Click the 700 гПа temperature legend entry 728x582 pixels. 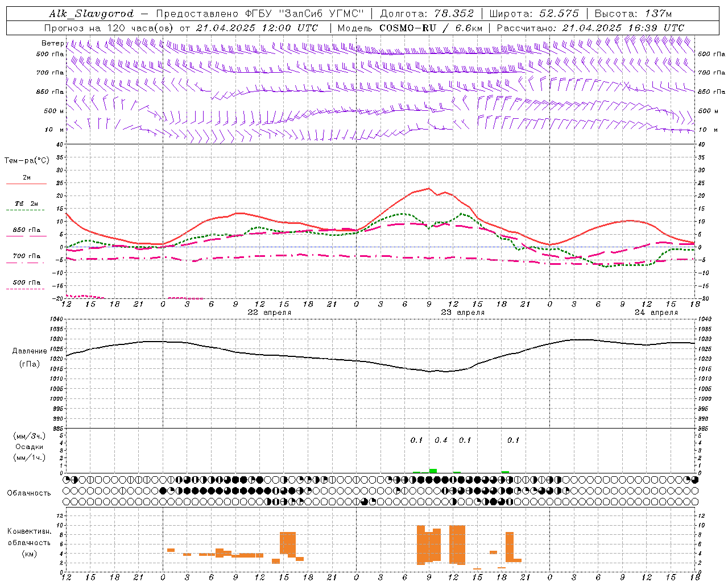(27, 256)
